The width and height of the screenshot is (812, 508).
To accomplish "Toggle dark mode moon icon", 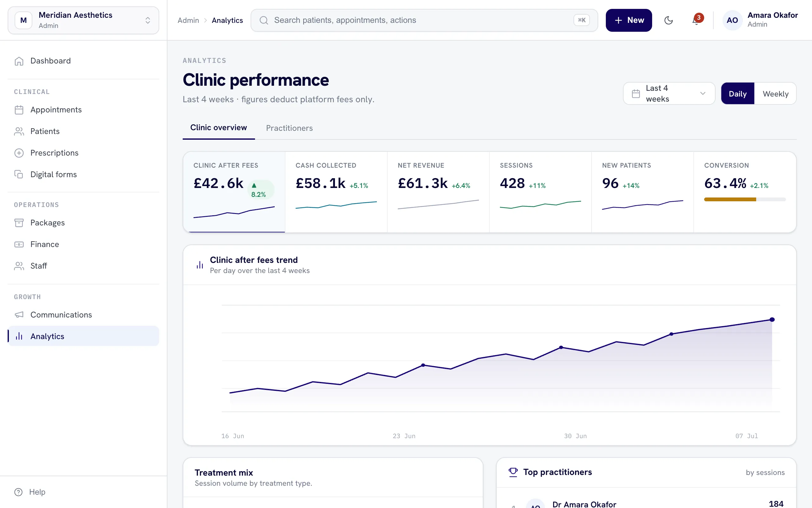I will 668,20.
